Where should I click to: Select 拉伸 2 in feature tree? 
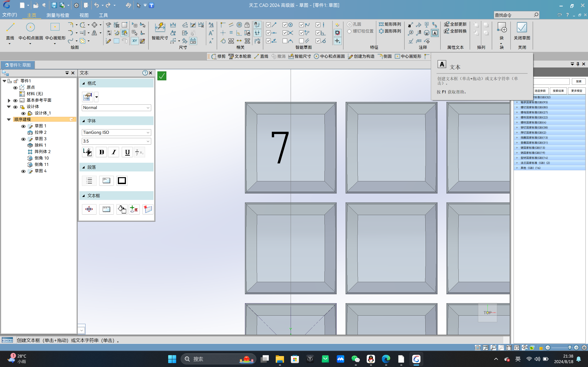point(41,132)
